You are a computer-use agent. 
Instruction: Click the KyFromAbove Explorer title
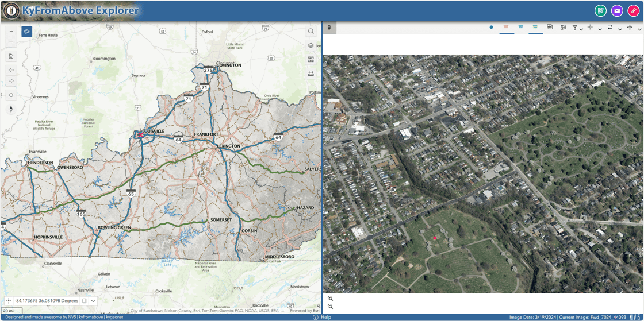click(80, 10)
